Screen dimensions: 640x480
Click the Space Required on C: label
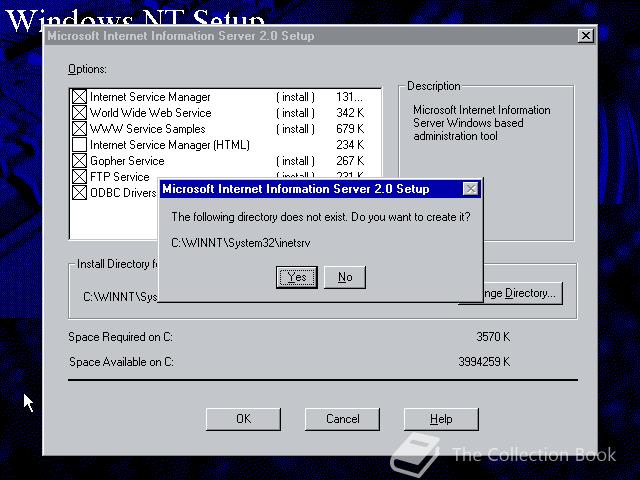pyautogui.click(x=120, y=337)
